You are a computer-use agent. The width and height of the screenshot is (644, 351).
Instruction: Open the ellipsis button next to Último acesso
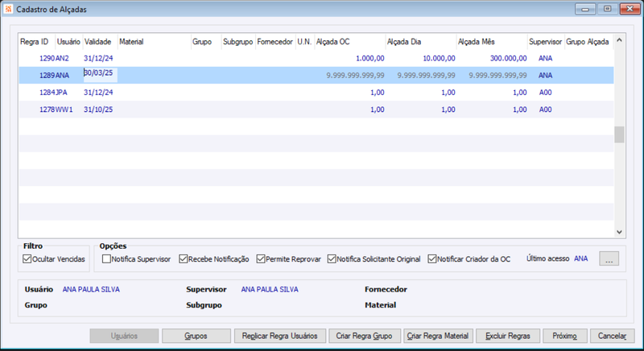pyautogui.click(x=609, y=259)
